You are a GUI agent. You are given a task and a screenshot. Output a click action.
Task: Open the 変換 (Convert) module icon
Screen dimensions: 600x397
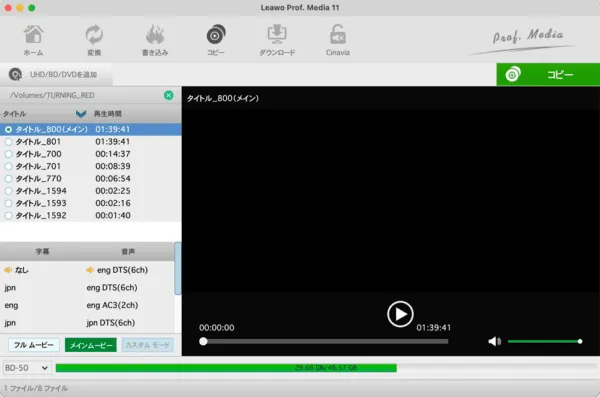pos(94,40)
